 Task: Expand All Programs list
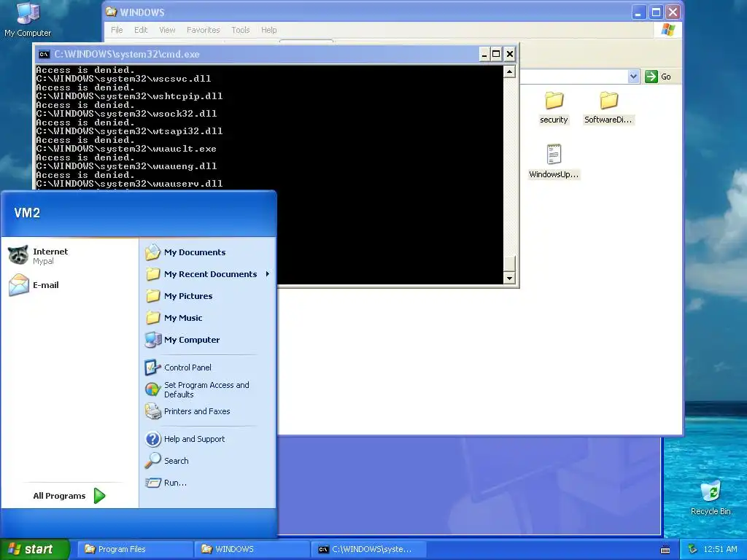tap(69, 496)
